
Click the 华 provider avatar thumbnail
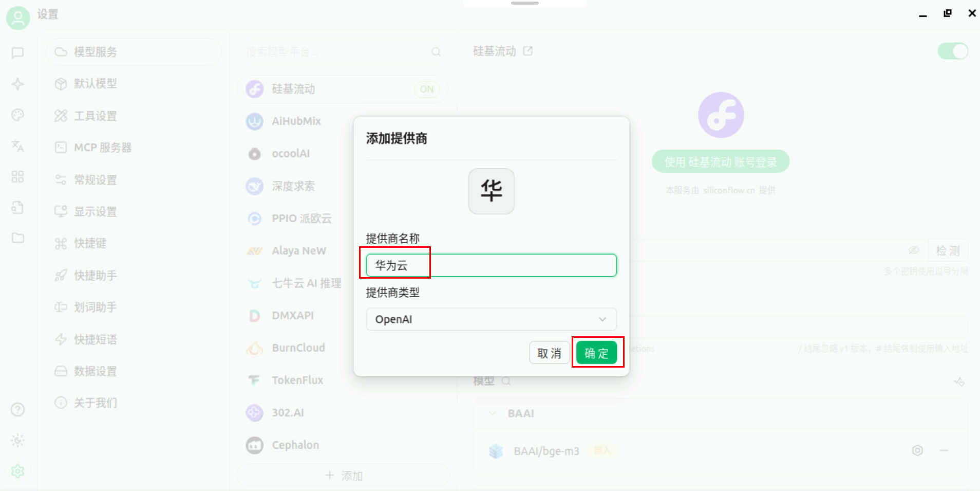[491, 191]
